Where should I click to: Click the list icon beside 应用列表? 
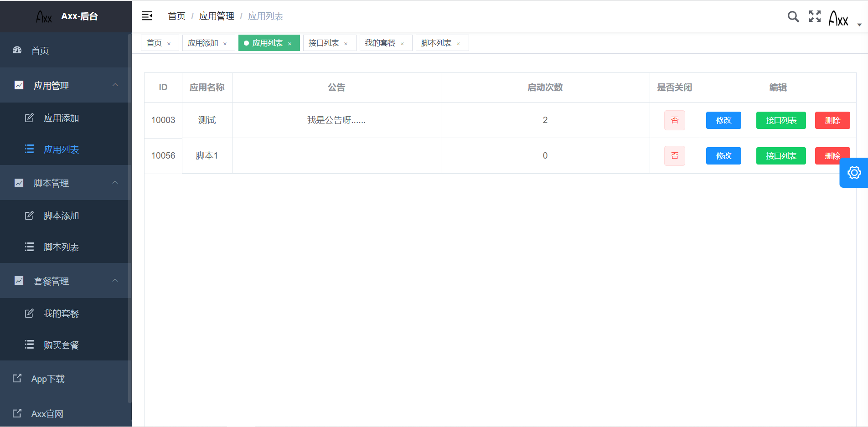(x=29, y=149)
